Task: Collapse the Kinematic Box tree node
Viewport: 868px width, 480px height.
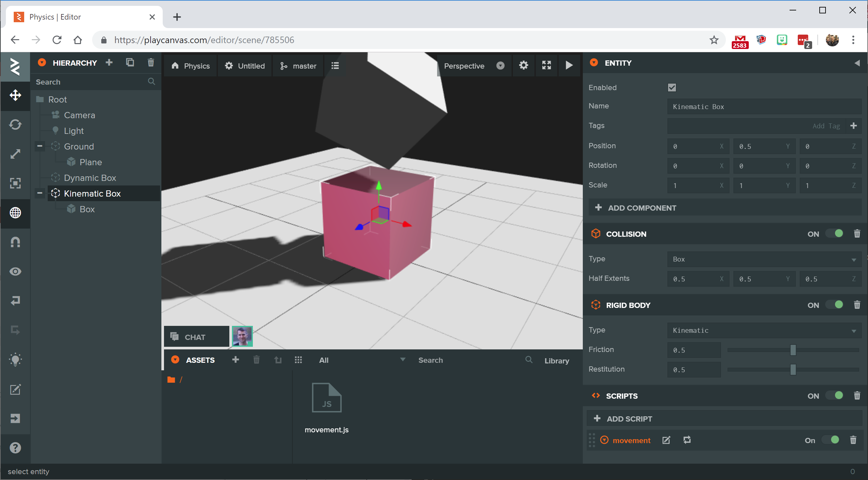Action: [40, 193]
